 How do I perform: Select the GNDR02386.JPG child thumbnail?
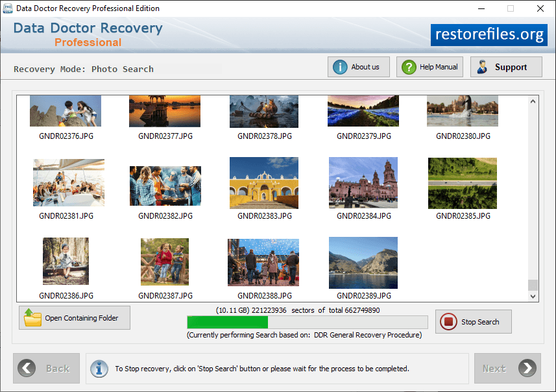click(x=66, y=261)
